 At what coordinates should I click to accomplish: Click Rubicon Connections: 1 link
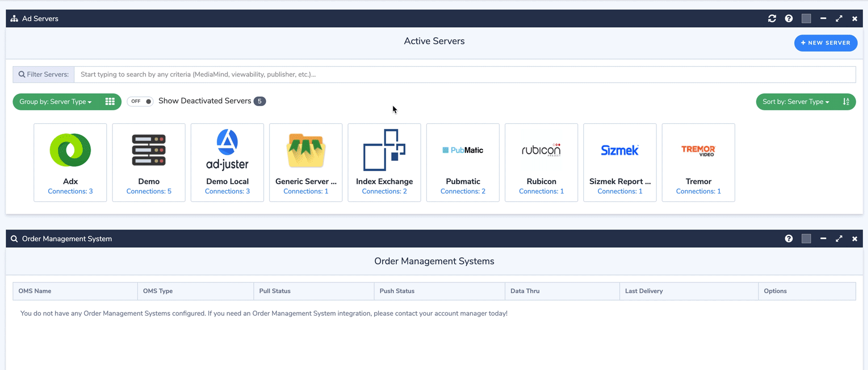541,191
